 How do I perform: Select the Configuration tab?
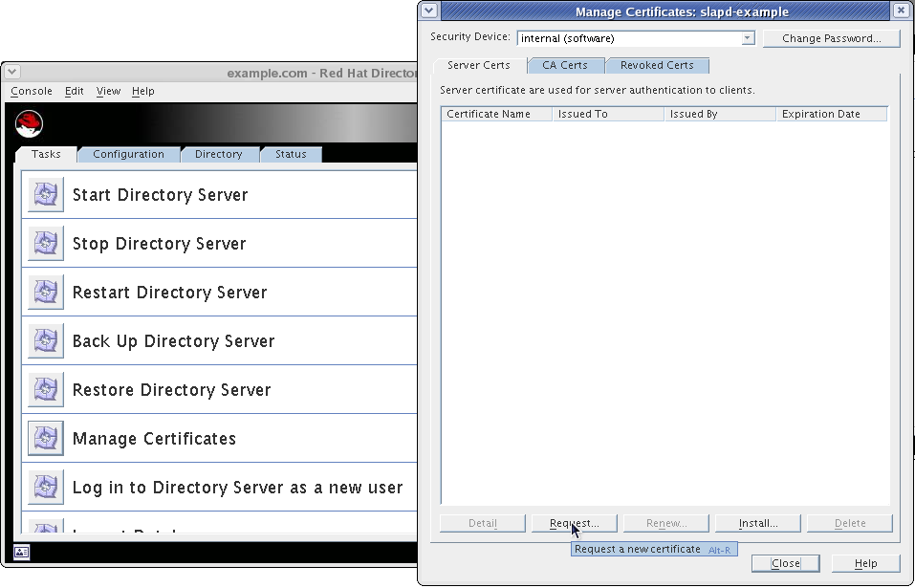click(128, 154)
